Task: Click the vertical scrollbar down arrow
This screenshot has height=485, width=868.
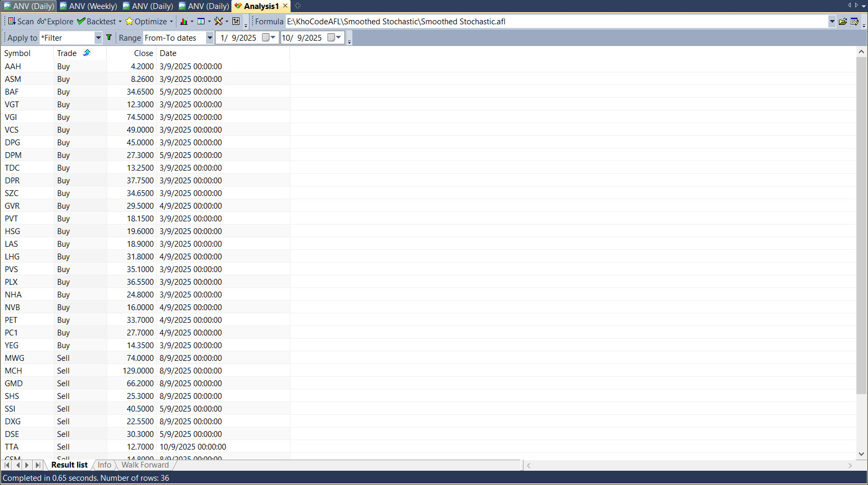Action: [x=861, y=454]
